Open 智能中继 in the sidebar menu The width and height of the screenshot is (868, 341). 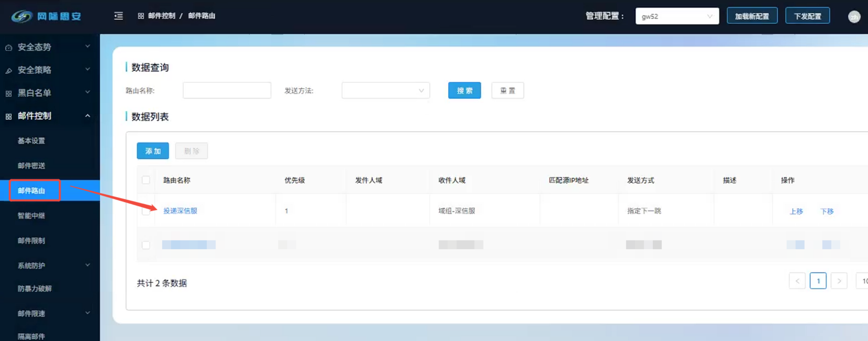[x=31, y=216]
